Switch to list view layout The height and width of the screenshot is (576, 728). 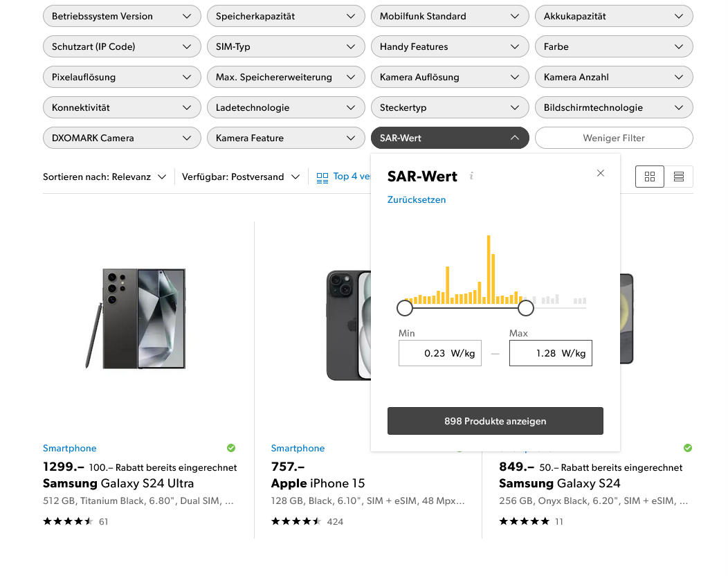pos(678,177)
